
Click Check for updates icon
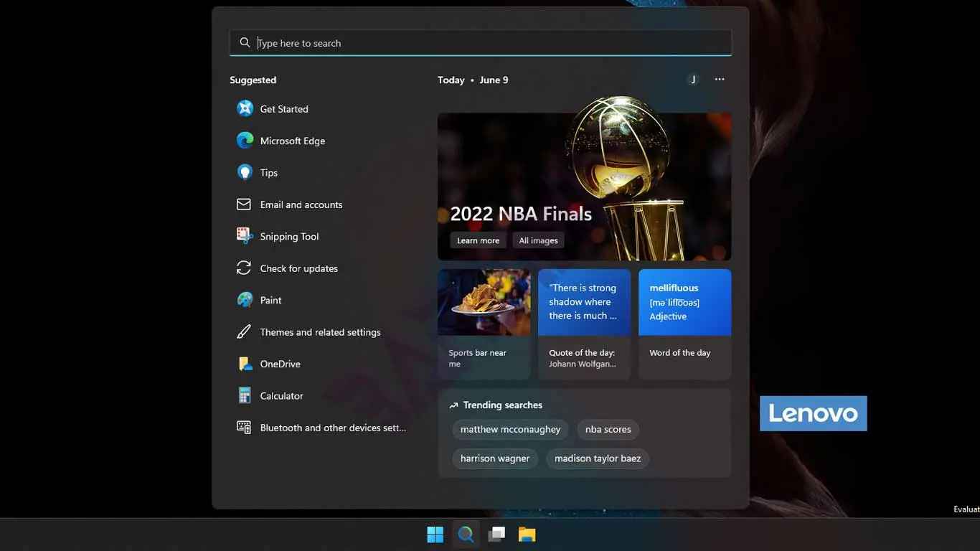[x=244, y=268]
